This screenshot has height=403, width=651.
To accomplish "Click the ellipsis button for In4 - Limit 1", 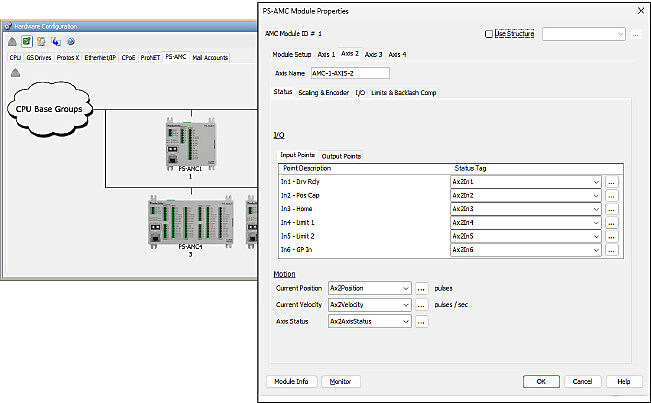I will point(612,223).
